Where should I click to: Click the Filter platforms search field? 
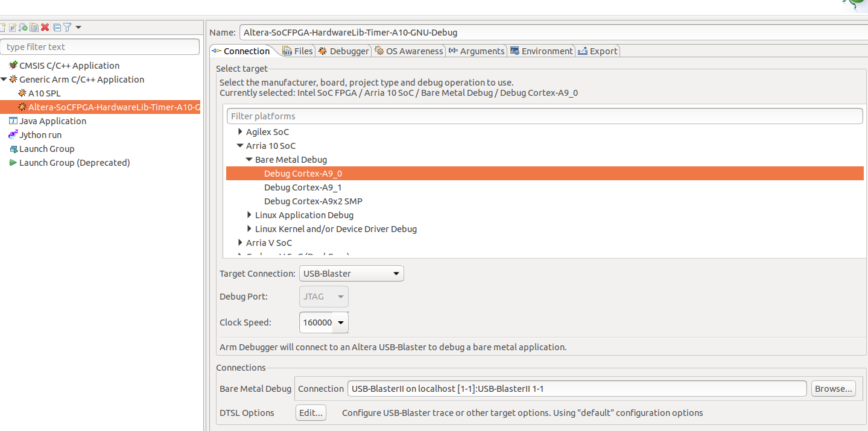click(x=543, y=116)
